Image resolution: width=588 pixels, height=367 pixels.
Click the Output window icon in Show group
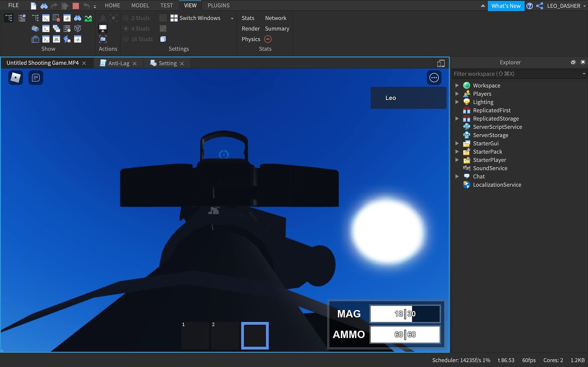[46, 17]
